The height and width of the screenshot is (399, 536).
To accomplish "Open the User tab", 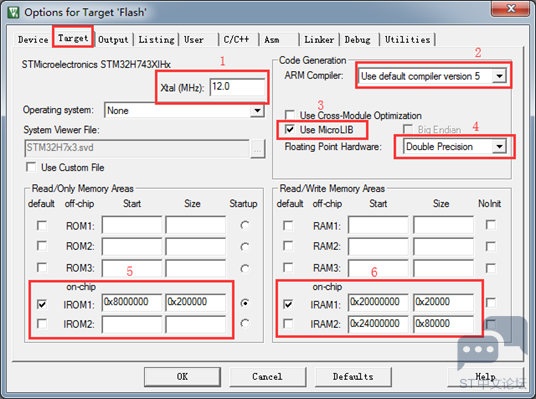I will (194, 40).
